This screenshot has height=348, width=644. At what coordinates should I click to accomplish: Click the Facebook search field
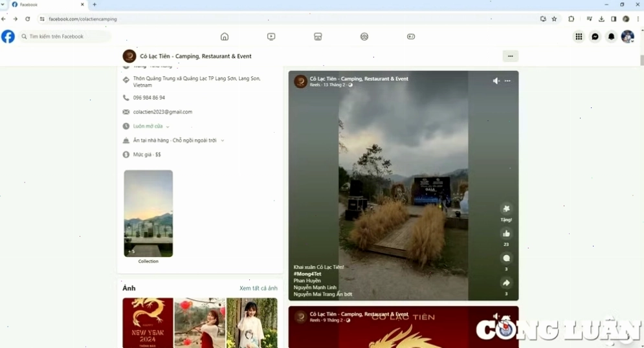coord(65,36)
